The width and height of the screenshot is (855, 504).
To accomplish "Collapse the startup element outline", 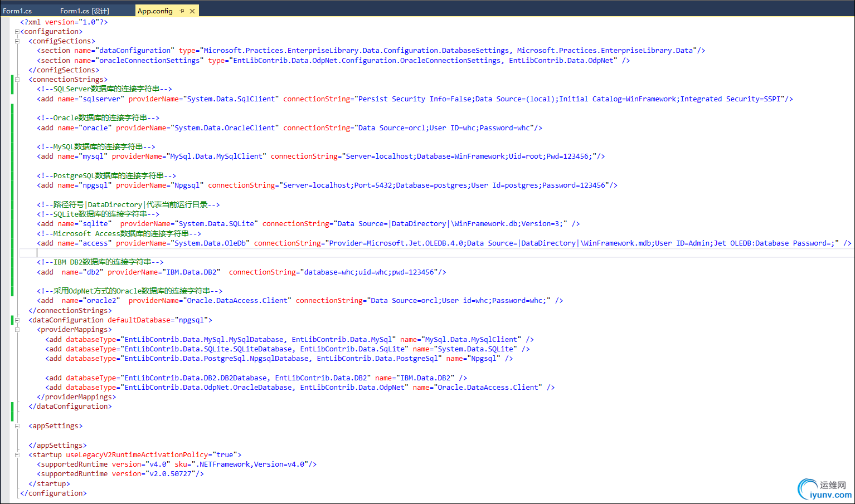I will click(17, 455).
